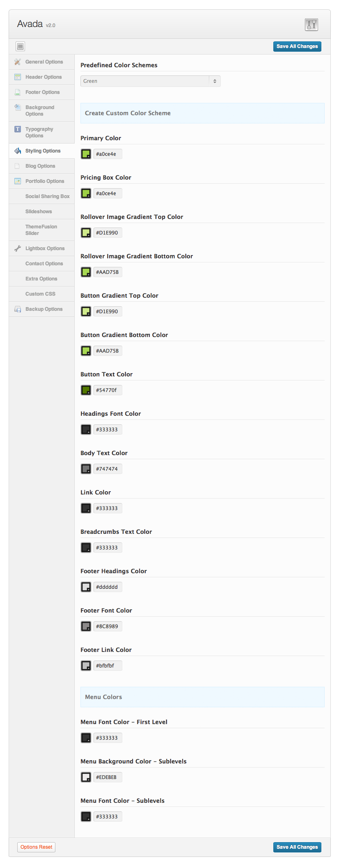This screenshot has width=339, height=868.
Task: Click the expand-all icon below Avada title
Action: coord(21,46)
